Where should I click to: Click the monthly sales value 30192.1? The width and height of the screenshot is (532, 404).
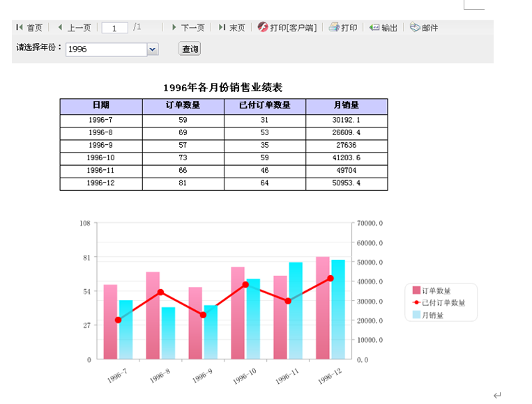[x=347, y=120]
